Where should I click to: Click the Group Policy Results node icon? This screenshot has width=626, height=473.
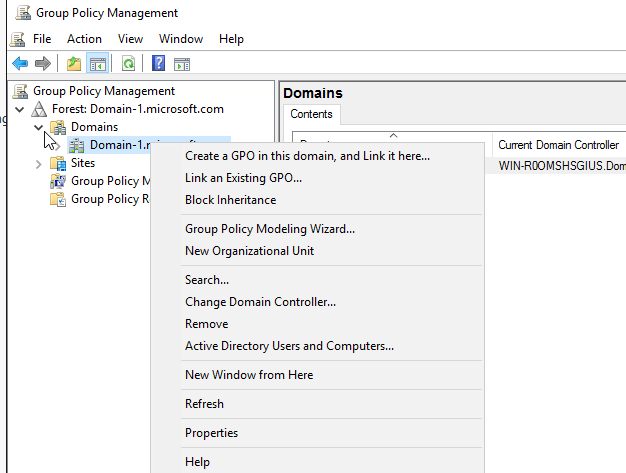coord(58,199)
